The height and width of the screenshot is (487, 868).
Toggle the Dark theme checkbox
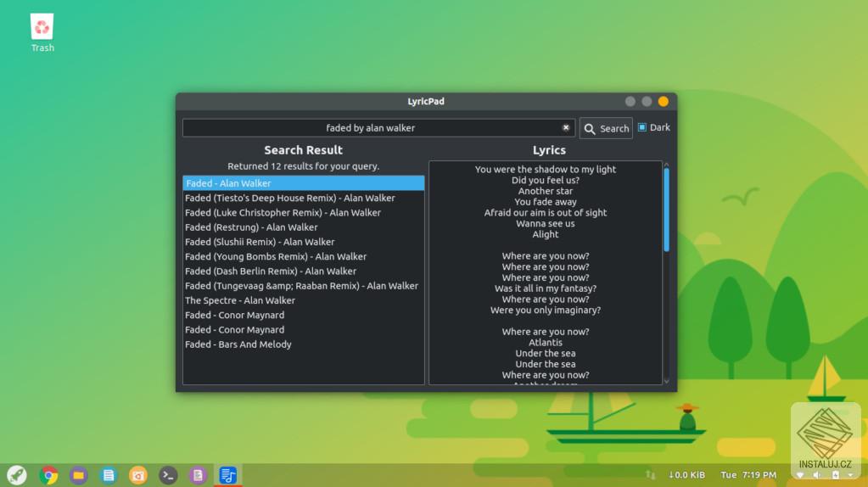(x=642, y=128)
